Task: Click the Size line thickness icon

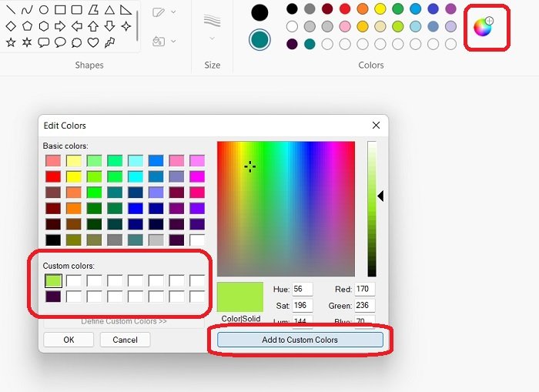Action: pos(212,20)
